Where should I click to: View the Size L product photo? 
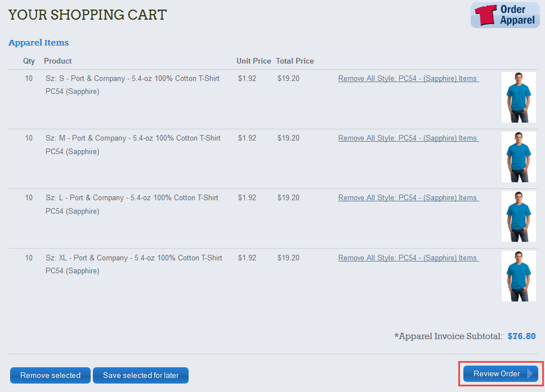tap(518, 216)
